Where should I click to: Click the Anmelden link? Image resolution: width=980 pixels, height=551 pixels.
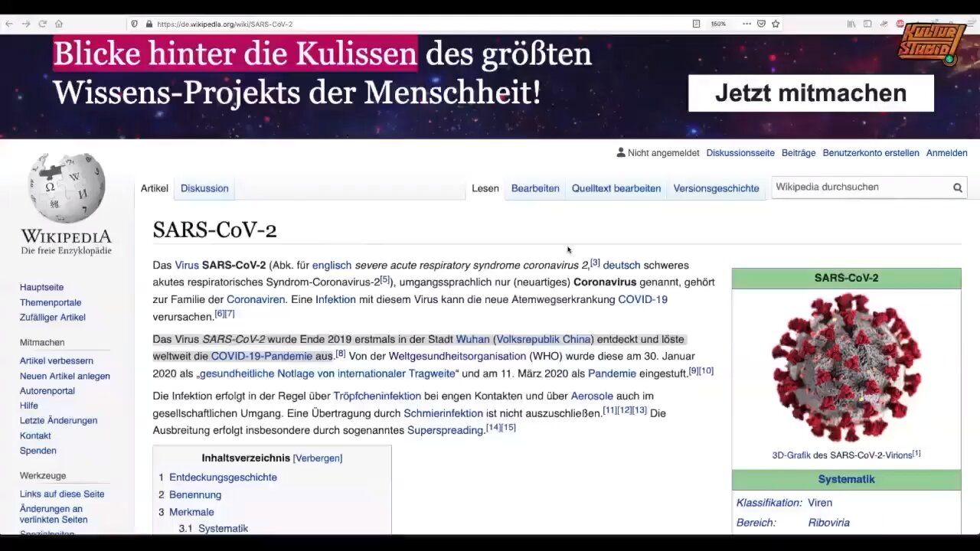947,153
